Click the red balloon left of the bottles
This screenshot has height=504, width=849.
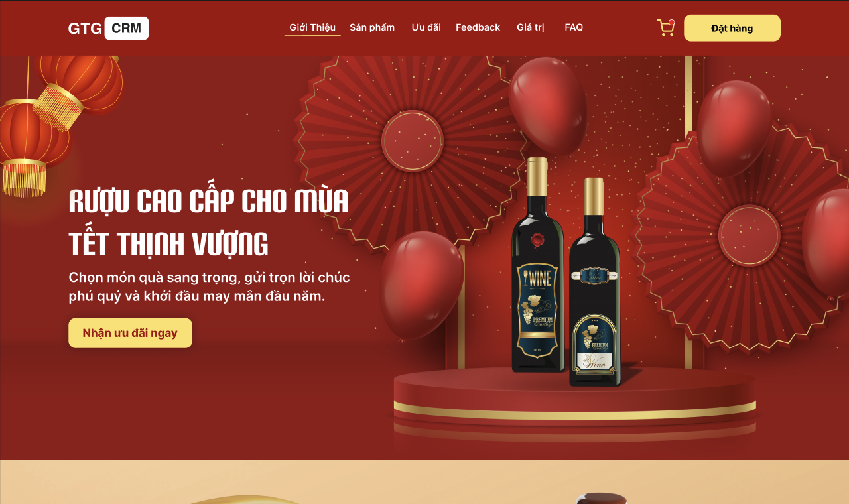coord(422,285)
